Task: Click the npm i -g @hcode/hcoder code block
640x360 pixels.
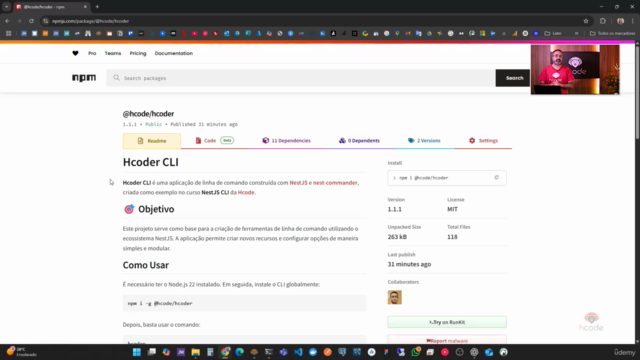Action: pyautogui.click(x=244, y=303)
